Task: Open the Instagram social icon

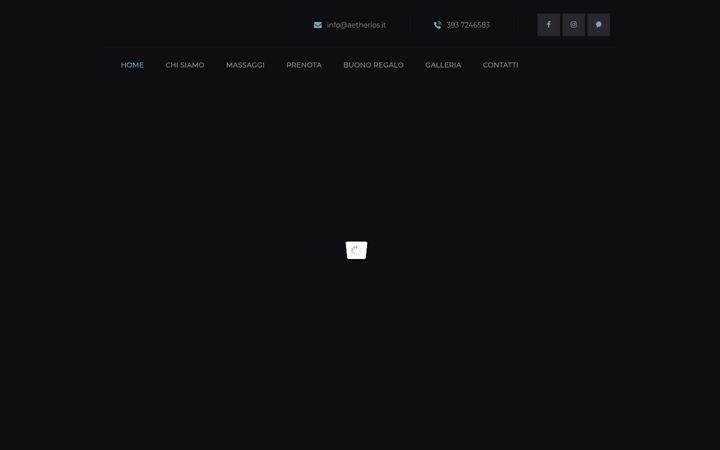Action: coord(574,25)
